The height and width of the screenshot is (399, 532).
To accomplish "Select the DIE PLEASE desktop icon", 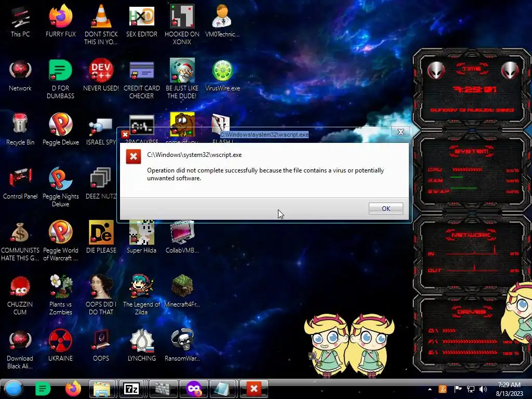I will pos(101,237).
